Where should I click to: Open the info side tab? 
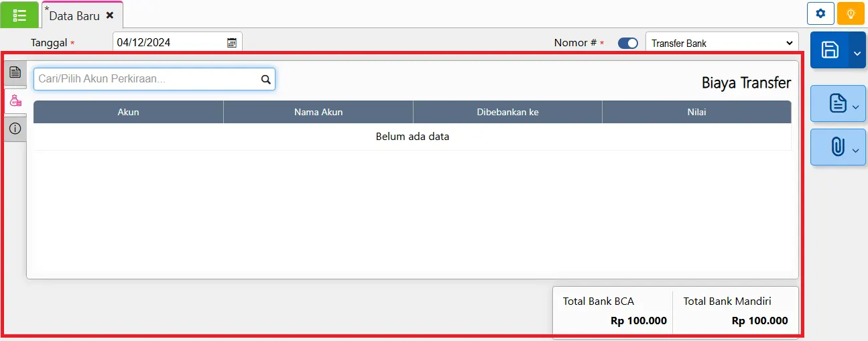(15, 128)
